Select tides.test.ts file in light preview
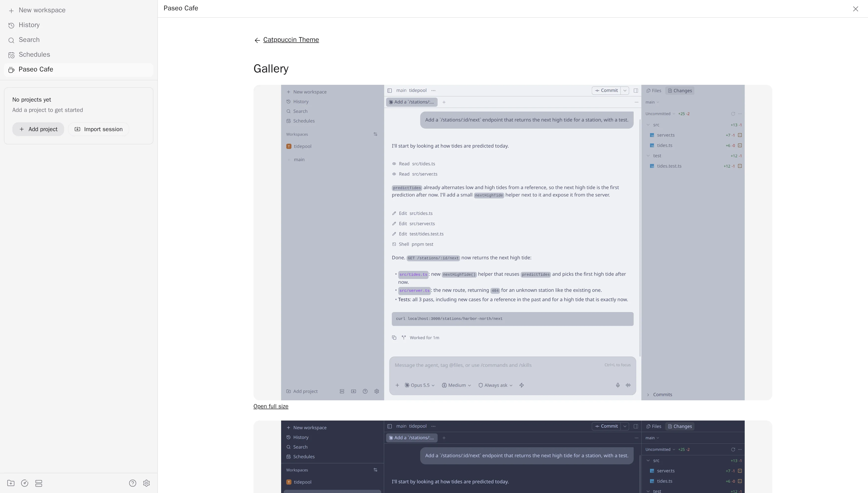This screenshot has height=493, width=868. (693, 166)
